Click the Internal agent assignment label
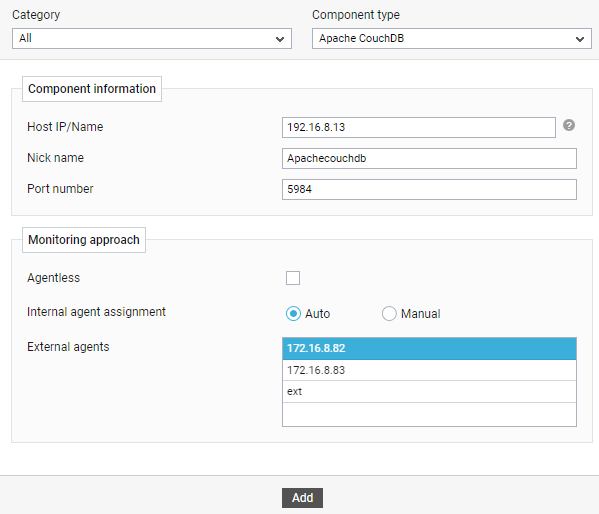 point(96,312)
